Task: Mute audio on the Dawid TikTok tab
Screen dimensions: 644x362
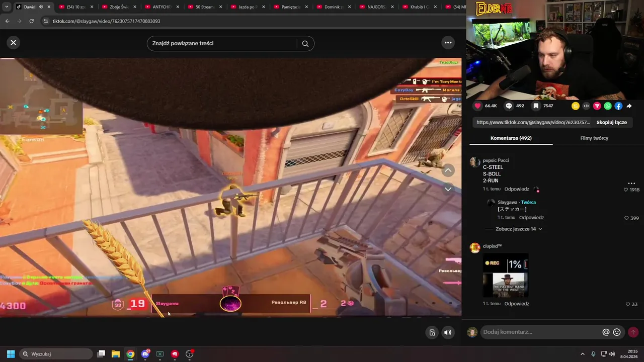Action: [41, 7]
